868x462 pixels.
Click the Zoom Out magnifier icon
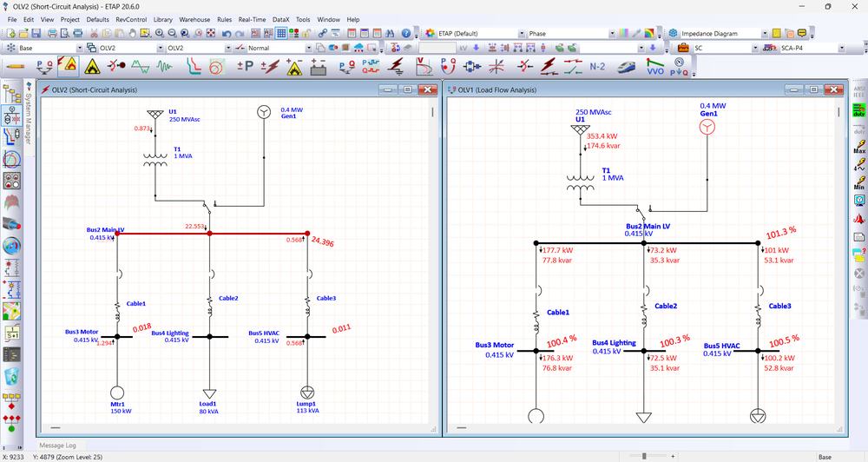pyautogui.click(x=172, y=33)
